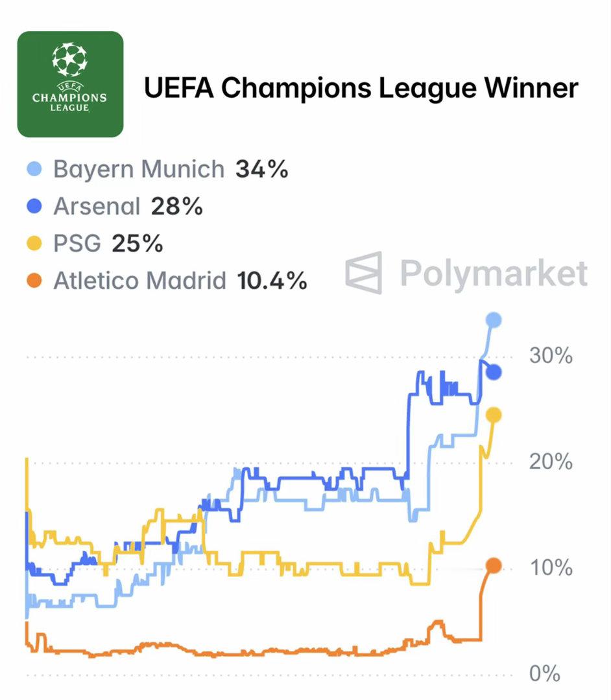Image resolution: width=611 pixels, height=700 pixels.
Task: Click the Polymarket watermark text
Action: pos(494,273)
